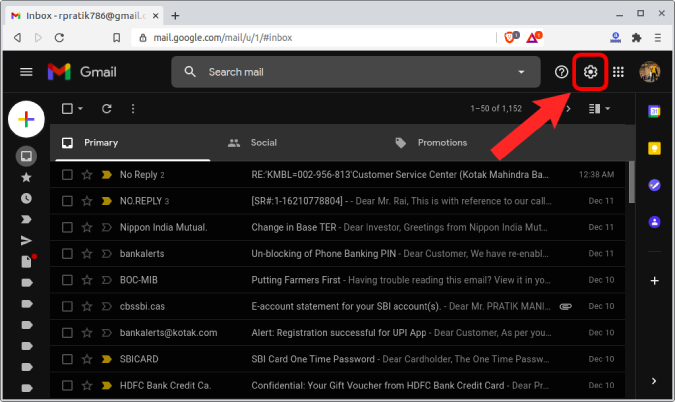Get add-ons plus icon in side panel
The height and width of the screenshot is (402, 675).
click(654, 281)
